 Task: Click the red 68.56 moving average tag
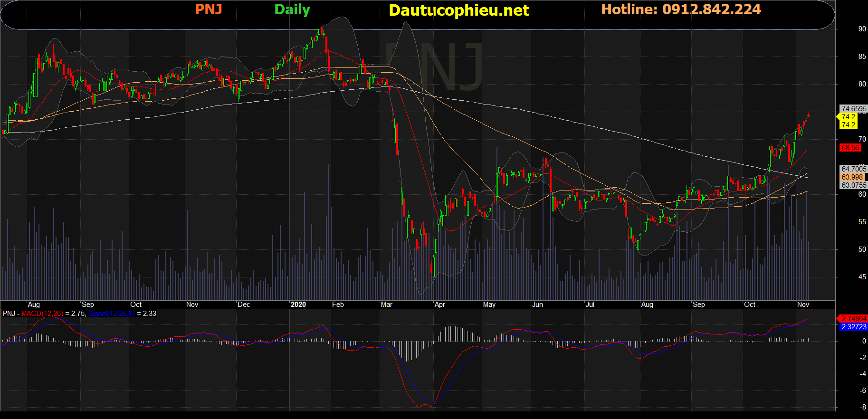850,148
